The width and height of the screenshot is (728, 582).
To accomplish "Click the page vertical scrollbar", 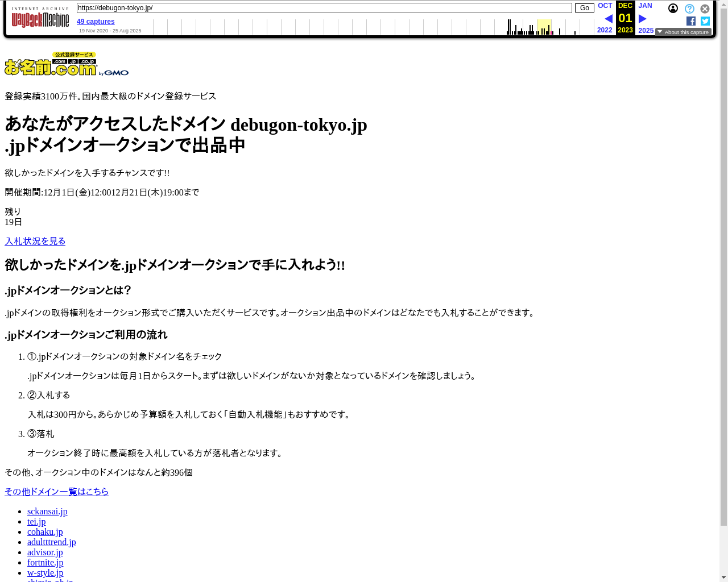I will pos(723,284).
